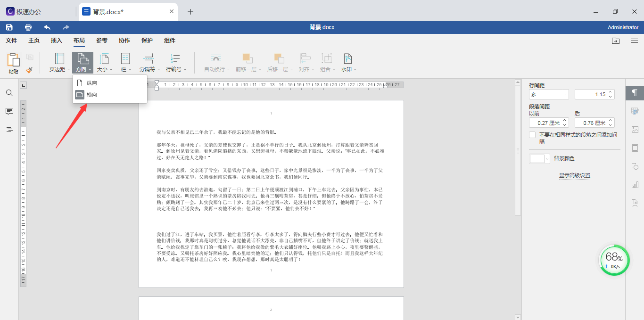Expand the 页边距 dropdown arrow
Viewport: 644px width, 320px height.
(x=68, y=70)
